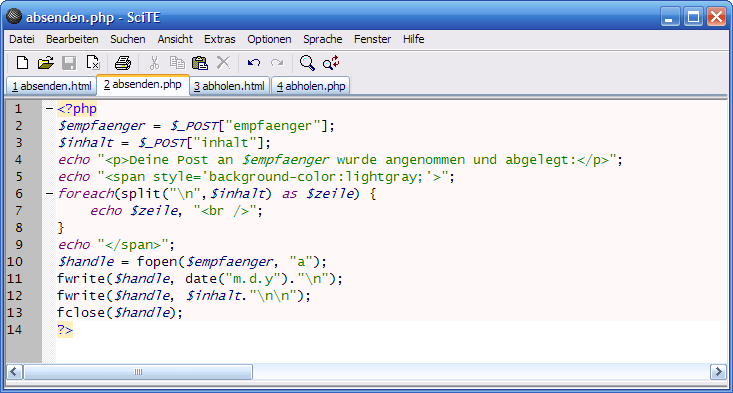Image resolution: width=733 pixels, height=393 pixels.
Task: Open the Optionen menu
Action: (x=269, y=39)
